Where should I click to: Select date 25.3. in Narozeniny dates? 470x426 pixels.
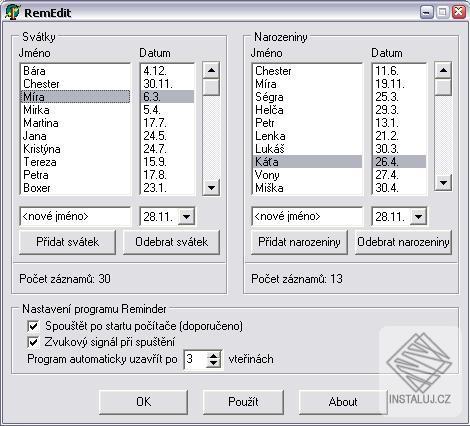click(399, 97)
